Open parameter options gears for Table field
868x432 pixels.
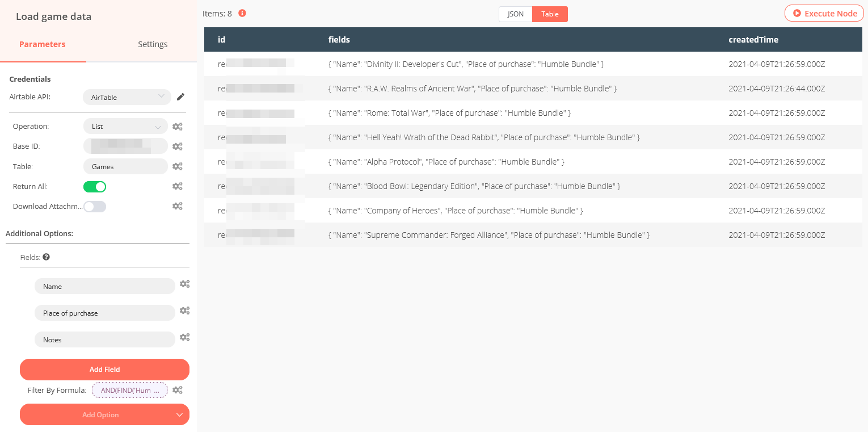point(178,166)
